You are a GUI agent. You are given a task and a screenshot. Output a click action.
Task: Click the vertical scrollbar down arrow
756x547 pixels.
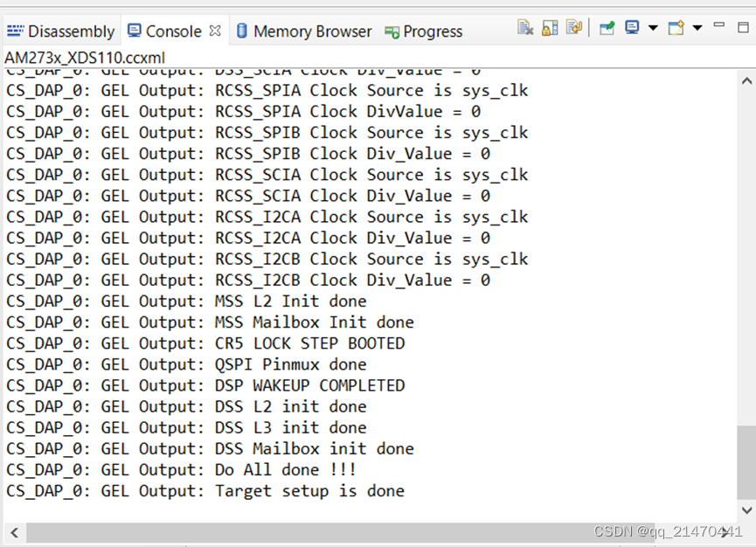click(x=746, y=511)
